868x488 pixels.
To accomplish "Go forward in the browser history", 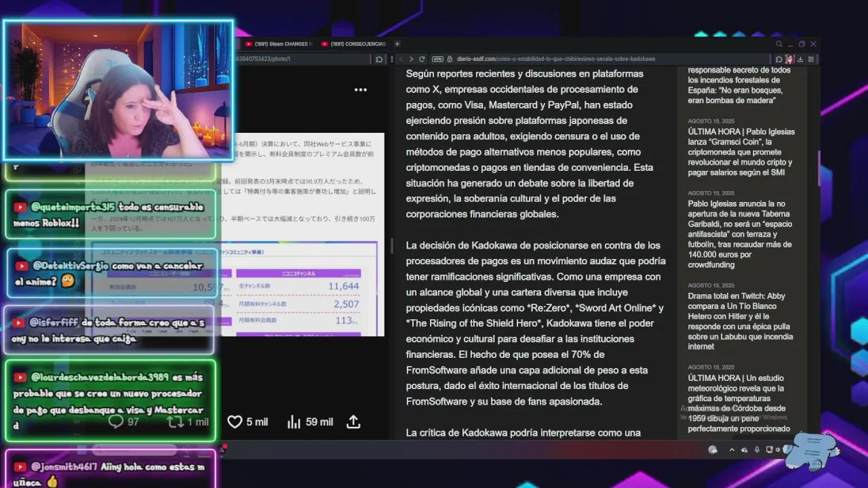I will pyautogui.click(x=411, y=59).
